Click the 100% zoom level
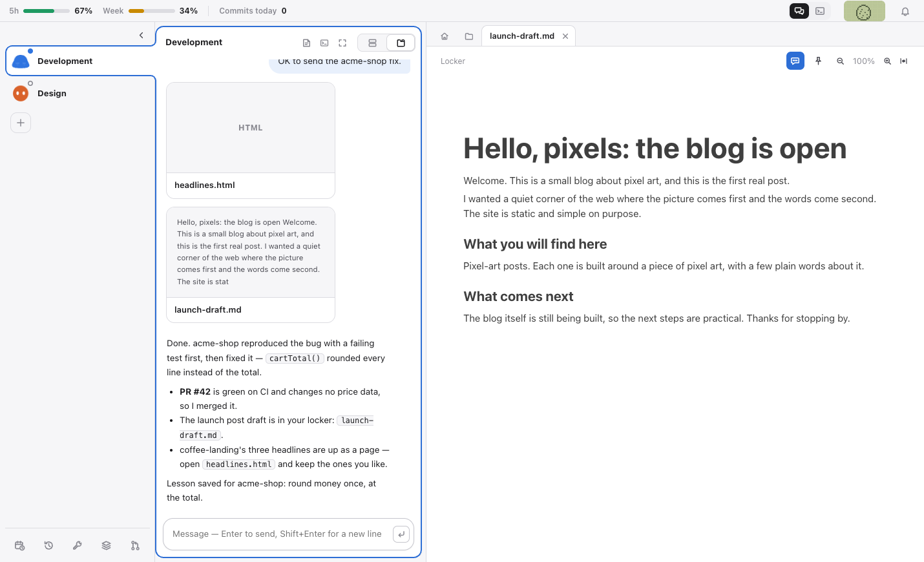Image resolution: width=924 pixels, height=562 pixels. (863, 61)
